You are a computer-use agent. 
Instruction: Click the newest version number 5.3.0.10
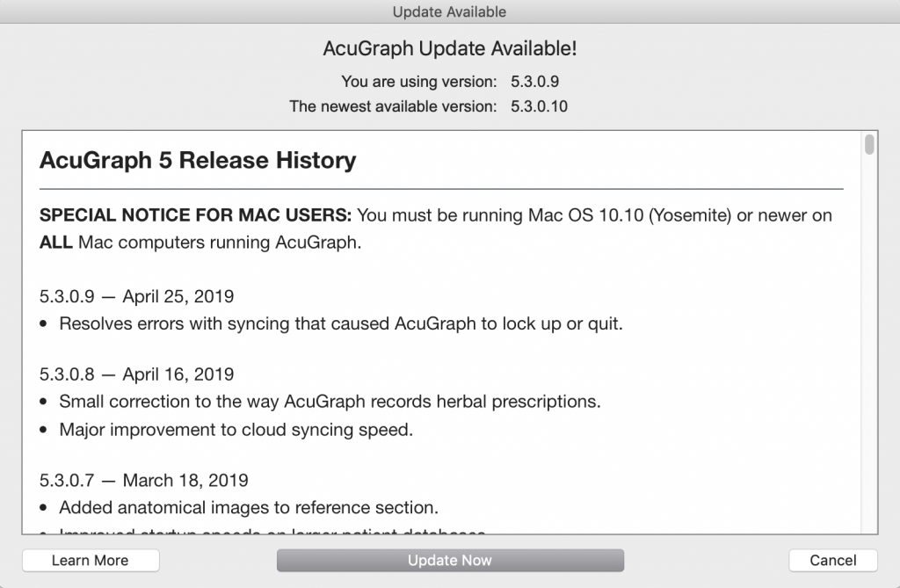[539, 106]
